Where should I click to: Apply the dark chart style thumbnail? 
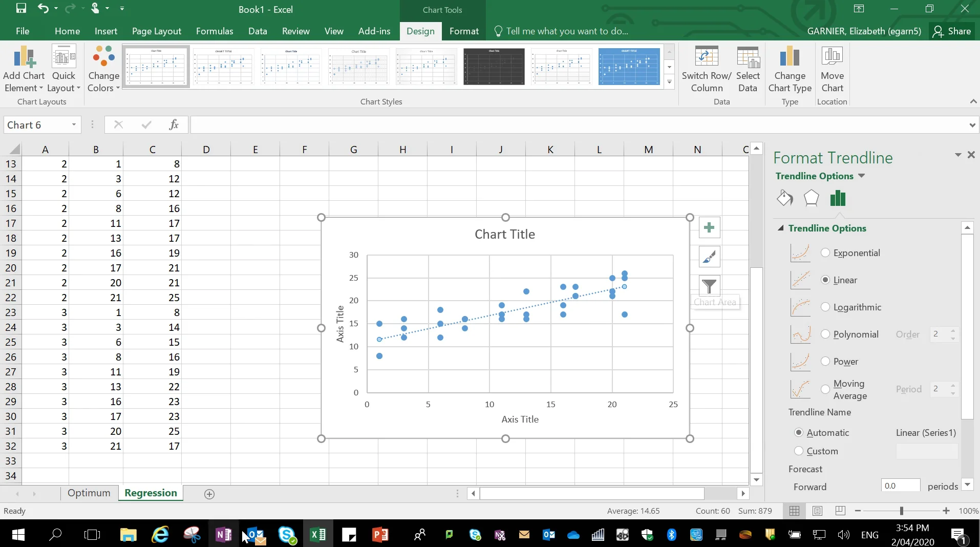click(494, 67)
